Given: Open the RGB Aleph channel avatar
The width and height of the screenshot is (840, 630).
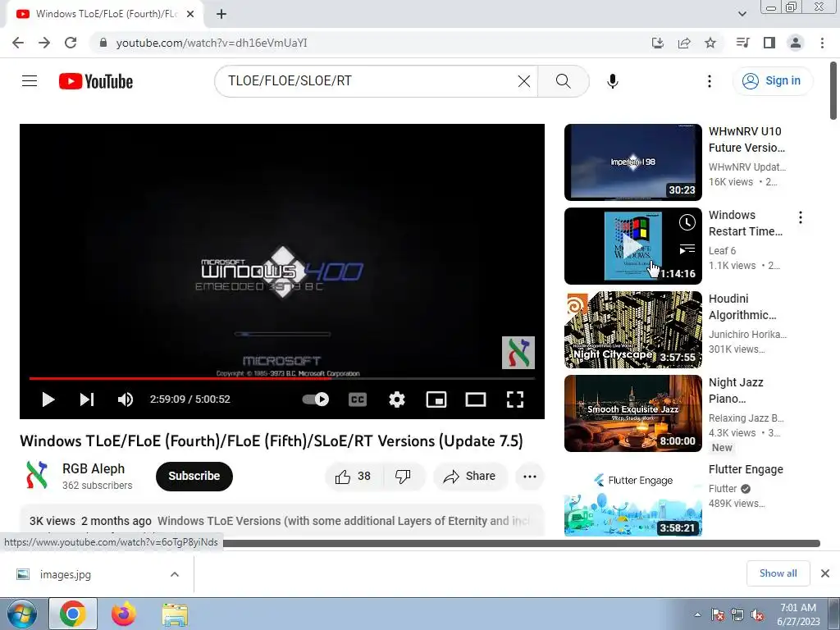Looking at the screenshot, I should tap(36, 475).
